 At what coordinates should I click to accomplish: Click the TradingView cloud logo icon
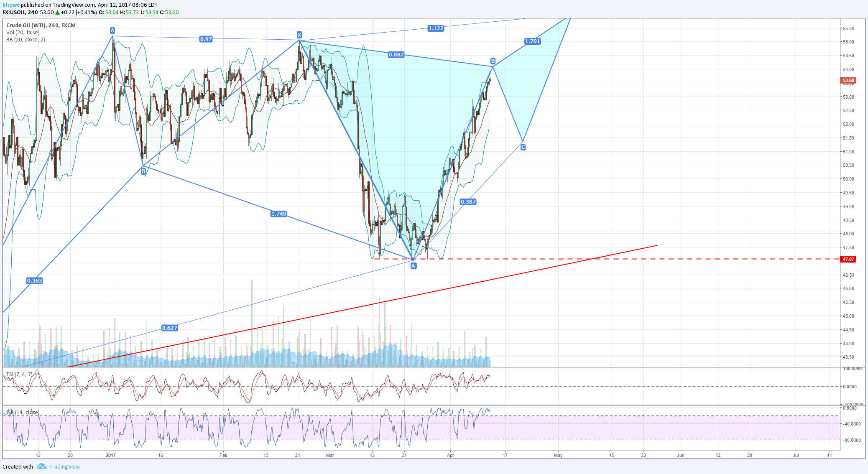tap(41, 466)
